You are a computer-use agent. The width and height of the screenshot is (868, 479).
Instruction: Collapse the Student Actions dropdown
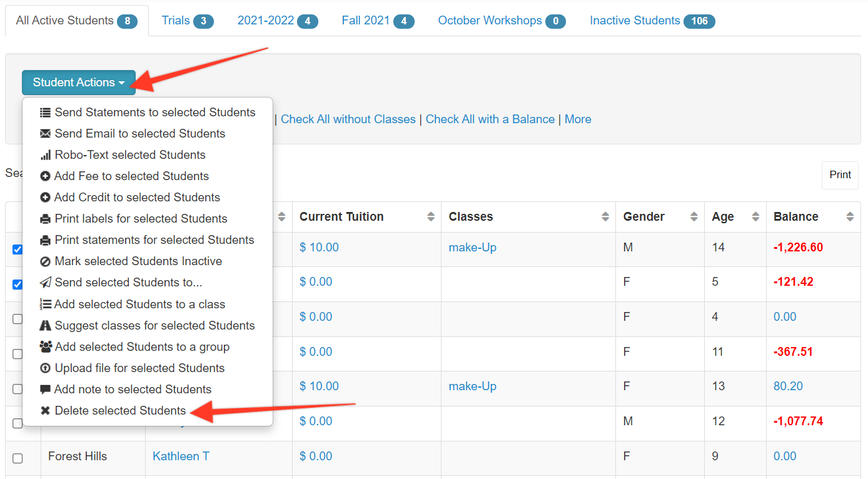point(79,83)
